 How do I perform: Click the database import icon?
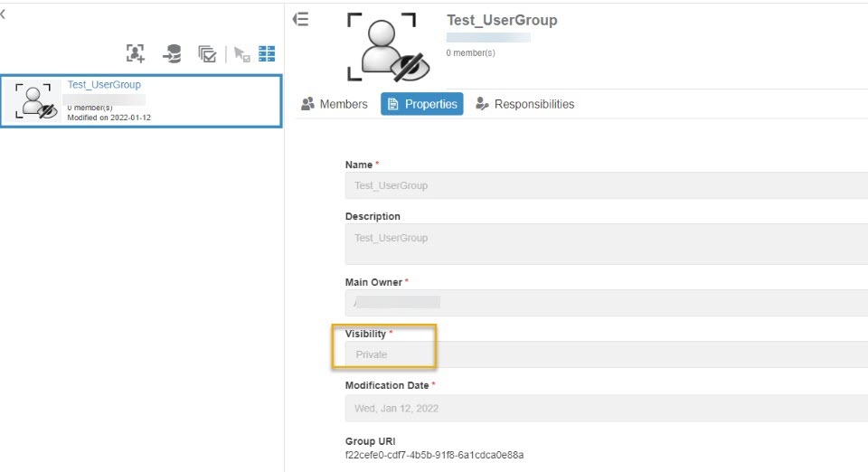pos(172,53)
